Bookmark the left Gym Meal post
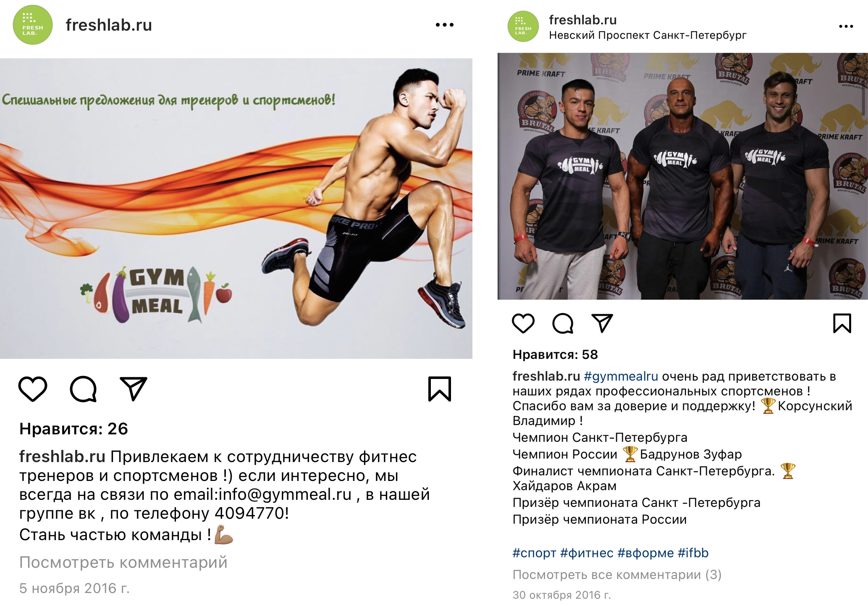The height and width of the screenshot is (606, 868). coord(440,389)
